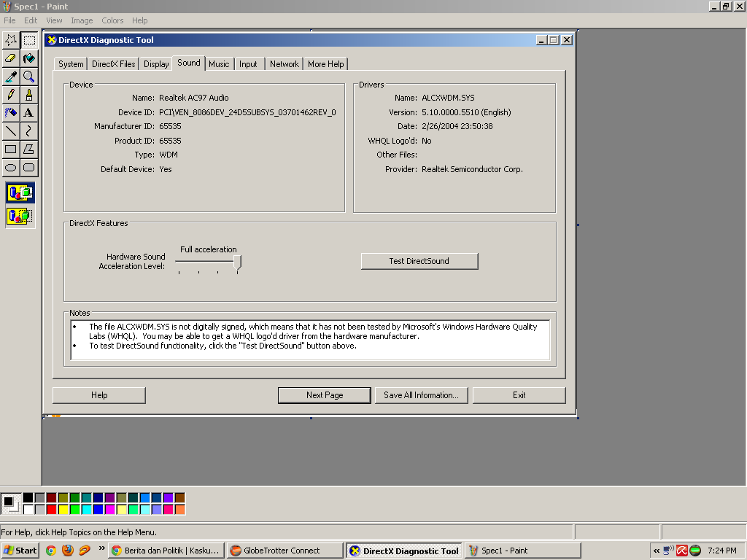This screenshot has height=560, width=747.
Task: Select the Polygon tool
Action: tap(29, 149)
